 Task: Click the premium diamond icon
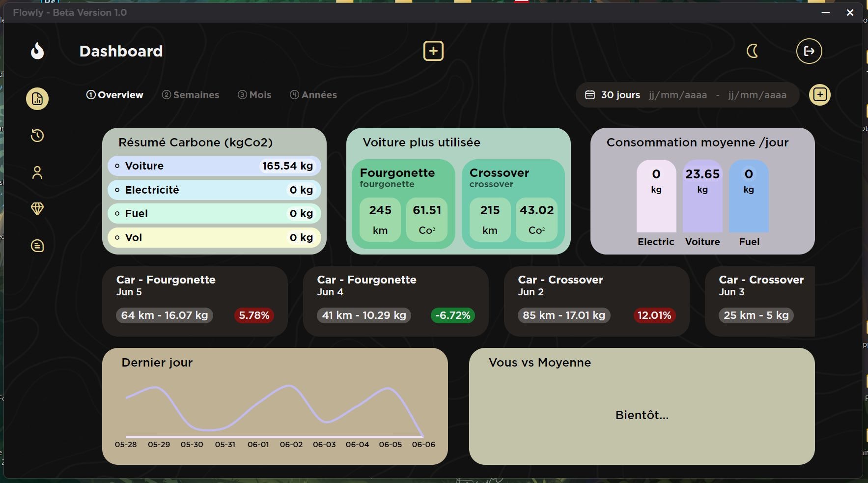(37, 209)
